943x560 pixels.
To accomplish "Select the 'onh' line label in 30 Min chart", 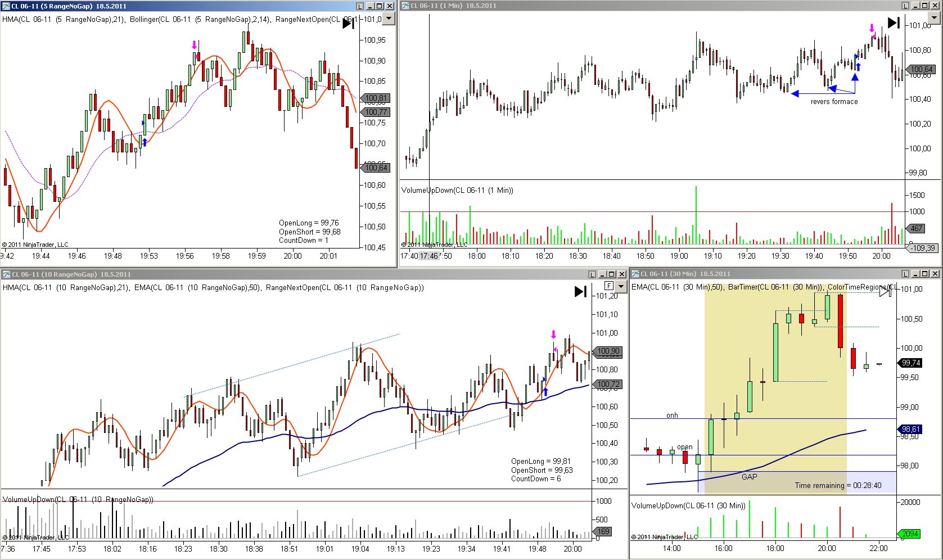I will pyautogui.click(x=672, y=416).
